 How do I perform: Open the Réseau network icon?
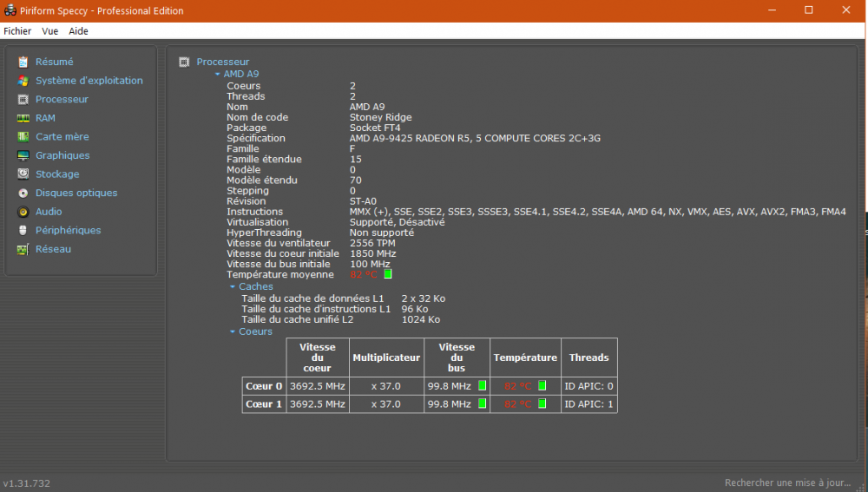(x=23, y=249)
